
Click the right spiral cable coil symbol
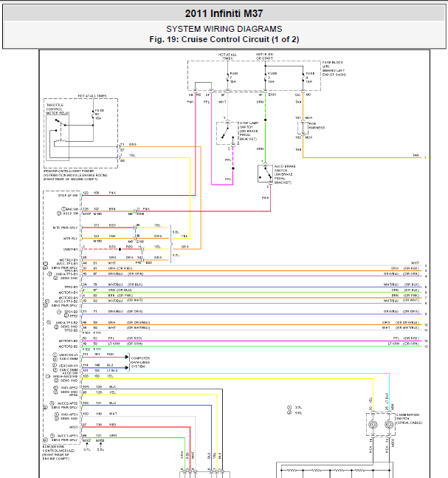(x=389, y=424)
